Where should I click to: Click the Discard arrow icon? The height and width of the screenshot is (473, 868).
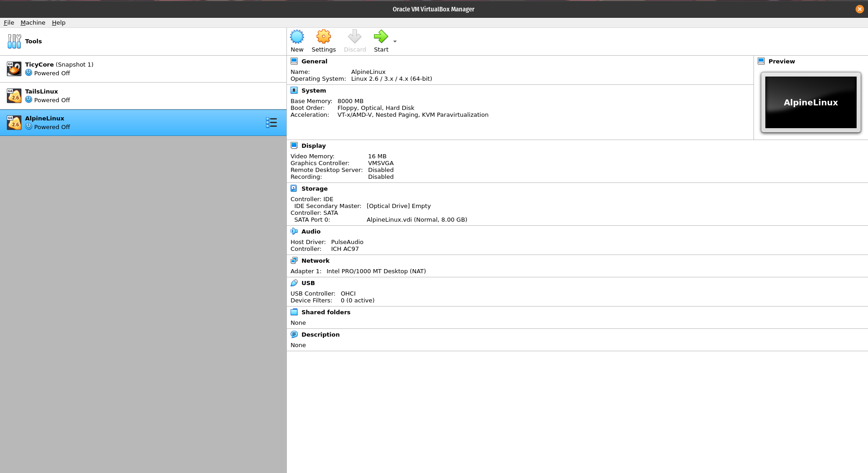[354, 36]
